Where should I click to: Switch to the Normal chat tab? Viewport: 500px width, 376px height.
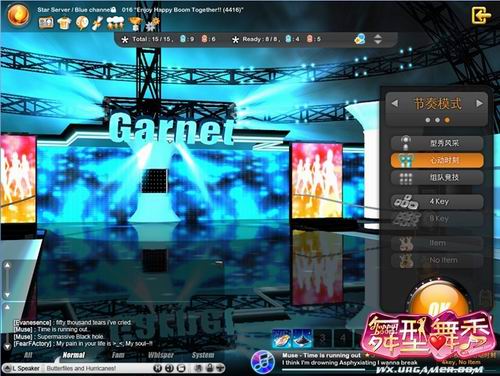tap(74, 355)
